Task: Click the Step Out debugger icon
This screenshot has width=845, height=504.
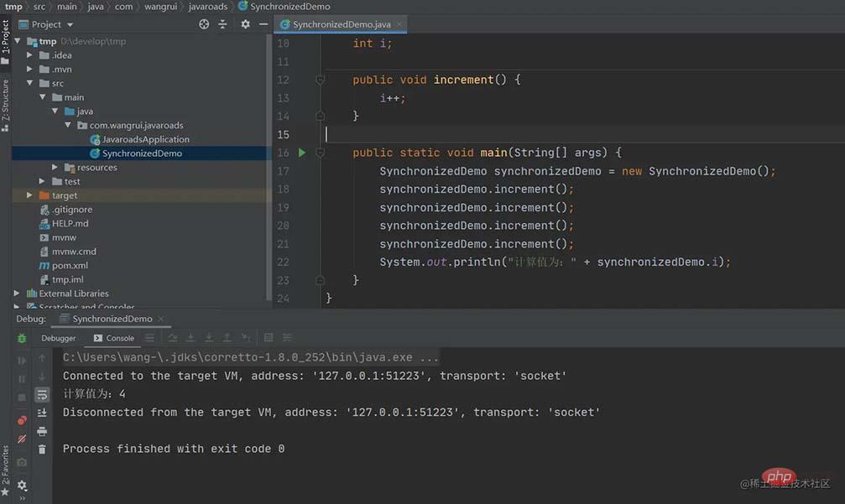Action: coord(227,338)
